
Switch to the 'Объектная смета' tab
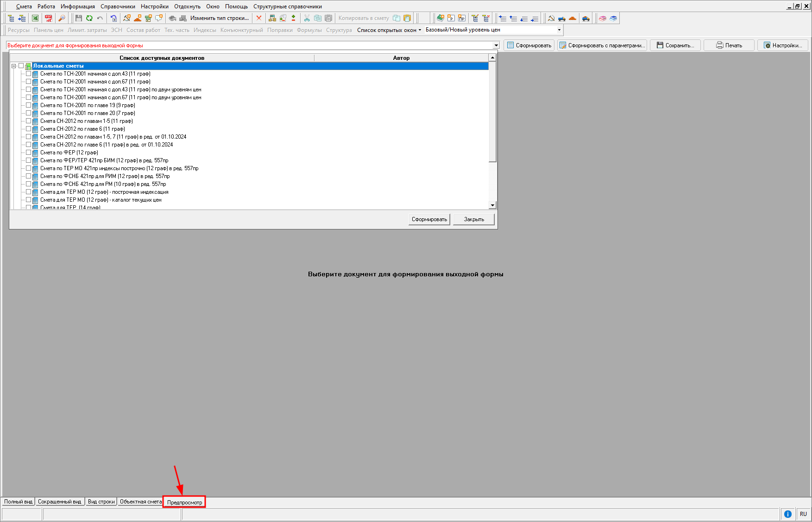click(x=141, y=502)
